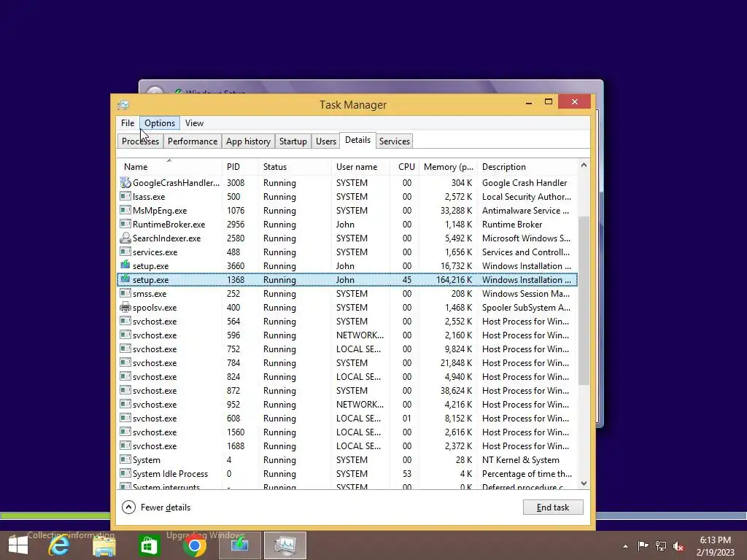Viewport: 747px width, 560px height.
Task: Click the System Idle Process icon
Action: (x=125, y=473)
